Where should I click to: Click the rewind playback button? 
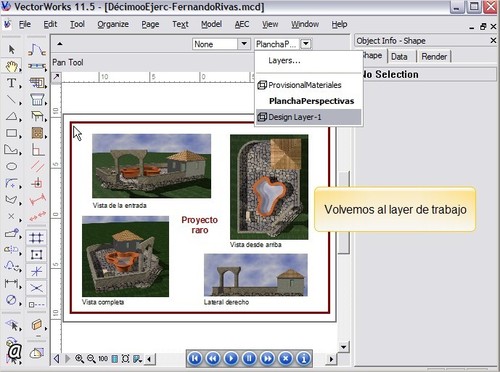213,359
